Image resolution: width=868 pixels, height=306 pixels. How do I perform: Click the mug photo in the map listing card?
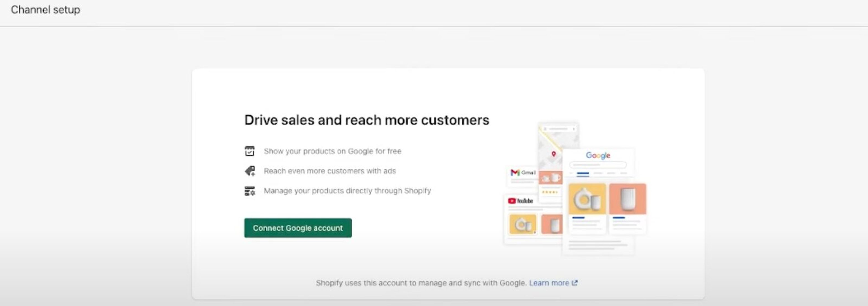[x=551, y=178]
